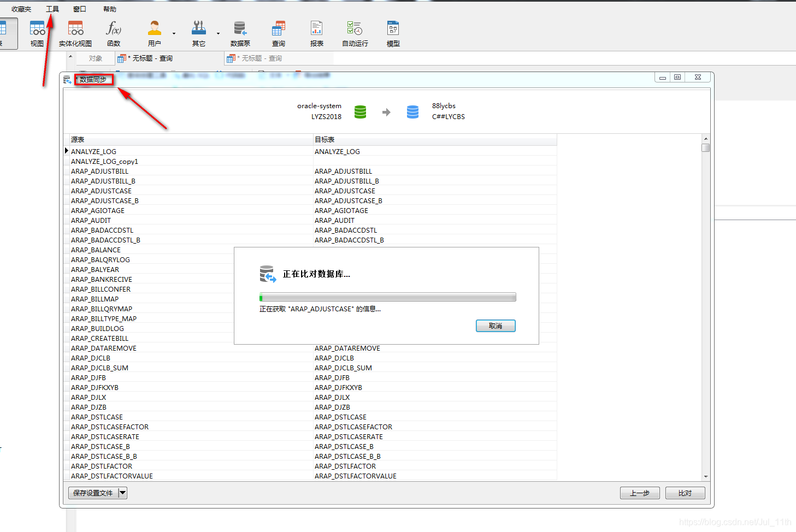This screenshot has width=796, height=532.
Task: Click scrollbar up arrow of table list
Action: [706, 139]
